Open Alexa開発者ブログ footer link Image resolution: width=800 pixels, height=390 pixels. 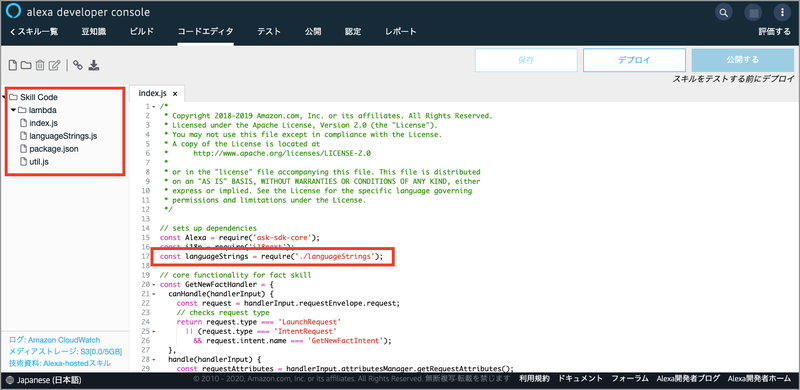(x=689, y=379)
